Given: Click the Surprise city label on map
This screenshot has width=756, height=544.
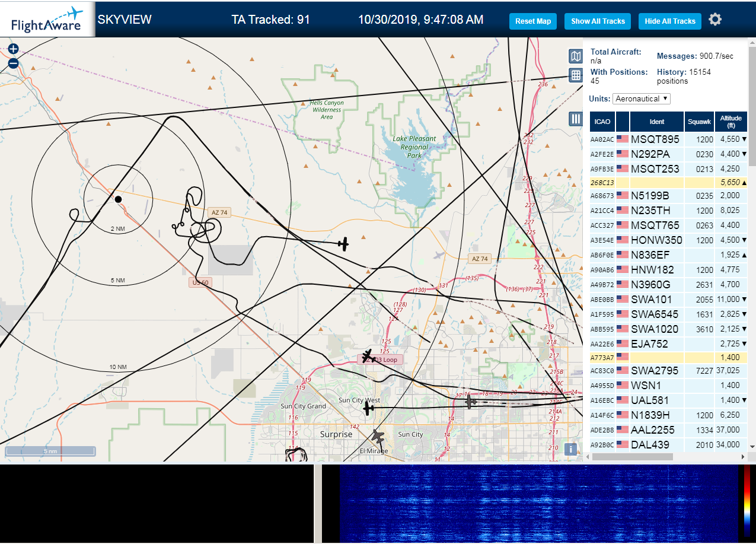Looking at the screenshot, I should [x=336, y=434].
